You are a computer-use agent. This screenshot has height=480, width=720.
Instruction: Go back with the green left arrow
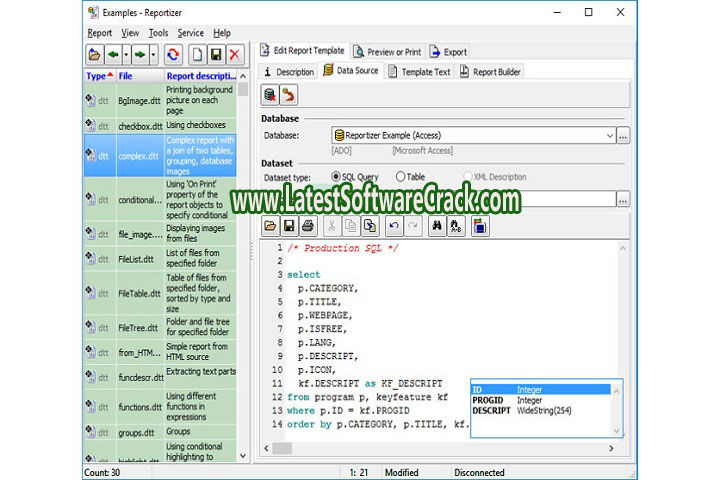(113, 55)
